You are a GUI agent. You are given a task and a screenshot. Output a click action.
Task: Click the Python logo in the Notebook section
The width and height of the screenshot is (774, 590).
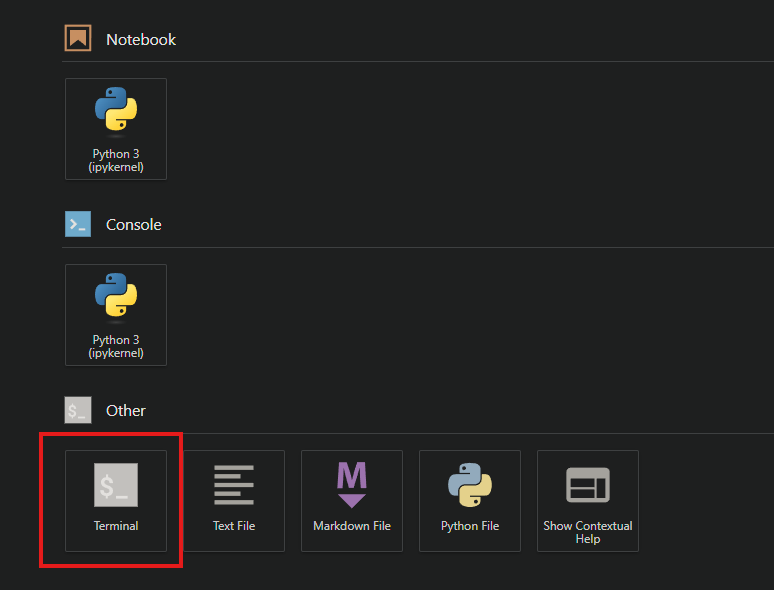point(116,110)
